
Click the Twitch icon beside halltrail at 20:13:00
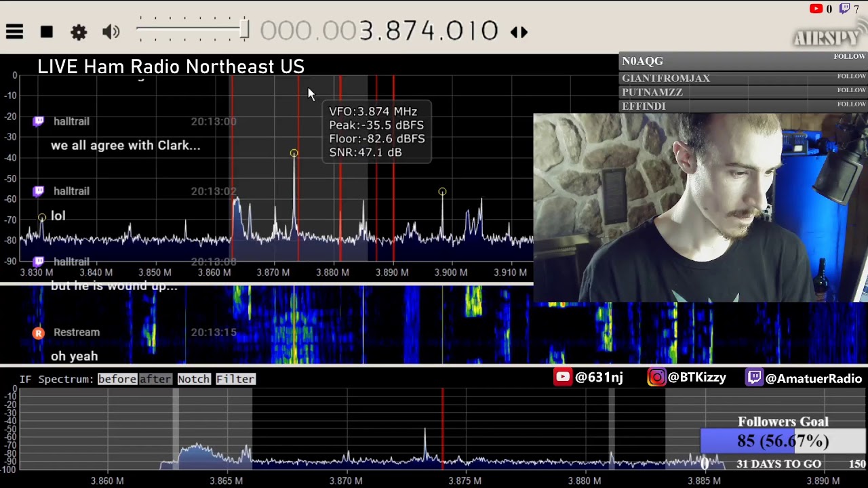click(39, 121)
